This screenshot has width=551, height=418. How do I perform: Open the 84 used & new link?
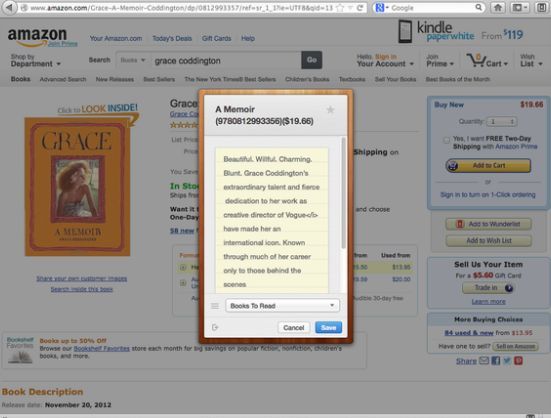coord(469,333)
